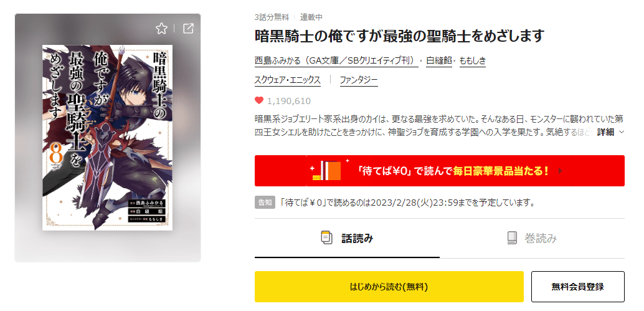Click the red heart likes icon

click(259, 100)
